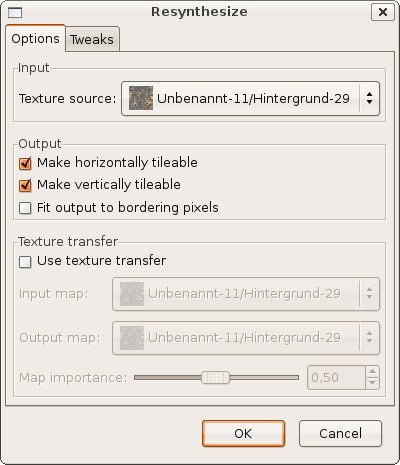
Task: Click the Output map texture thumbnail
Action: (x=132, y=338)
